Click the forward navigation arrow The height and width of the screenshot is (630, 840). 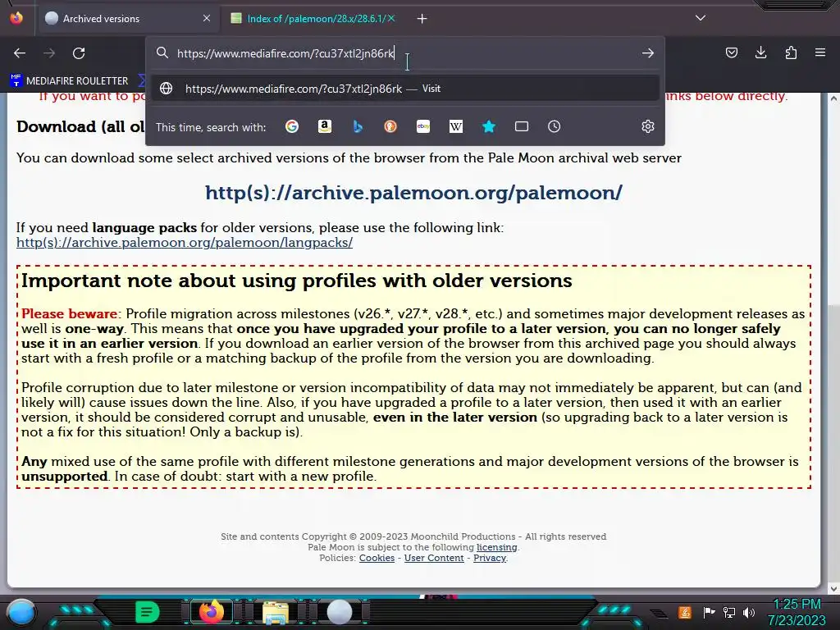point(49,53)
